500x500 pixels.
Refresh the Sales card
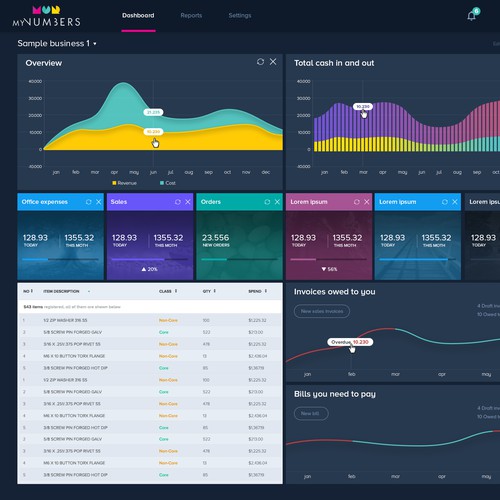coord(178,202)
